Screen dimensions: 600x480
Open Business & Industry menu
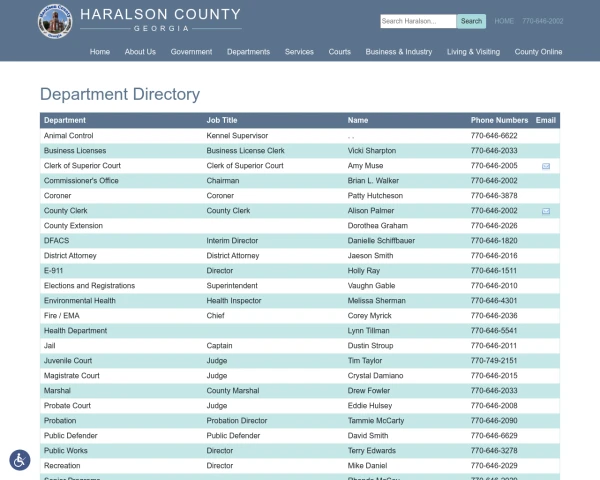pos(399,51)
